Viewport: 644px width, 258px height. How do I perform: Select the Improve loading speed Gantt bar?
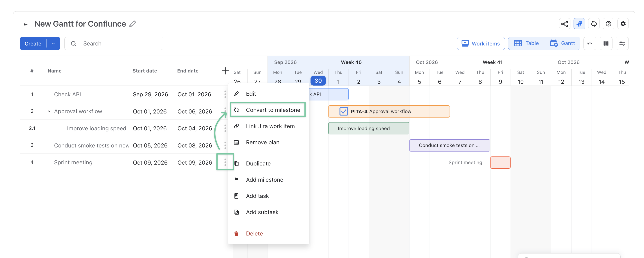click(x=369, y=128)
